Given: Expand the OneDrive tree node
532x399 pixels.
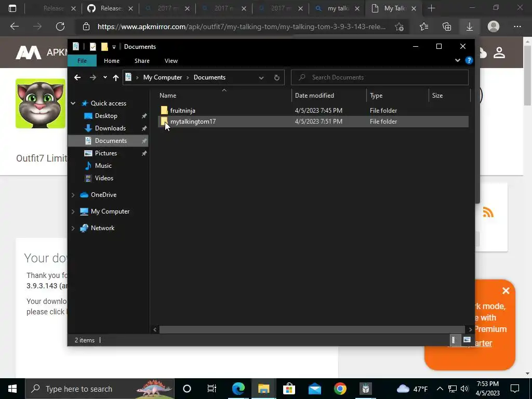Looking at the screenshot, I should [x=73, y=195].
